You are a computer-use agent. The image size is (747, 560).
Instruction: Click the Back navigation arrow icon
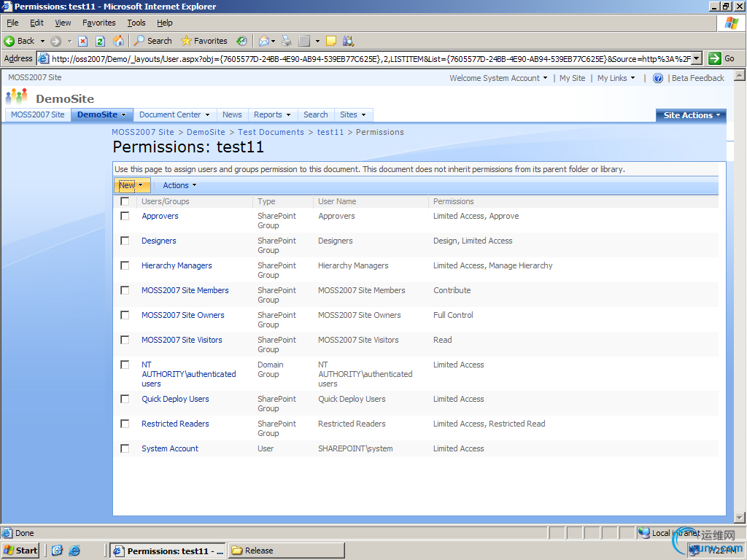(9, 41)
